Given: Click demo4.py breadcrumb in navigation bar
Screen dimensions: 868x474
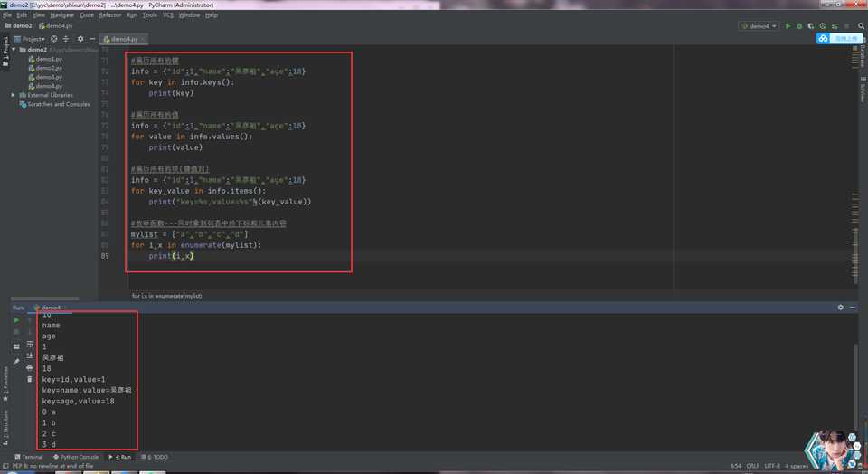Looking at the screenshot, I should point(56,25).
